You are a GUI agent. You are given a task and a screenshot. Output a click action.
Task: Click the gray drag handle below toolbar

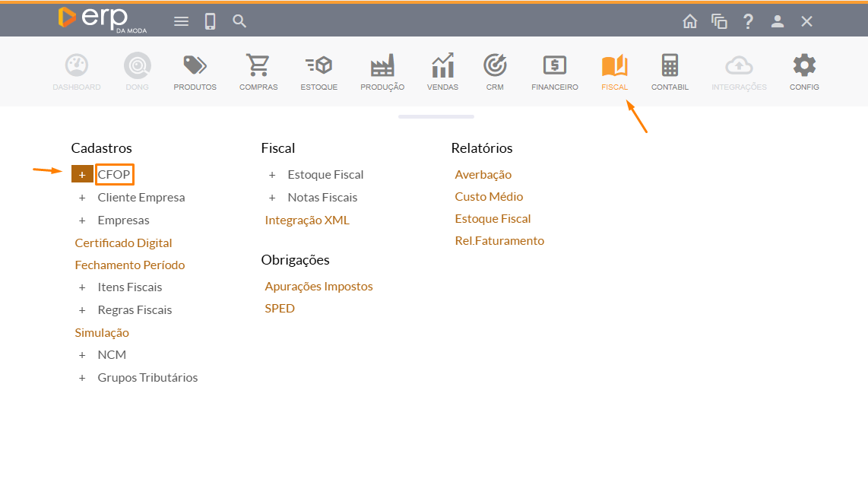(x=436, y=117)
